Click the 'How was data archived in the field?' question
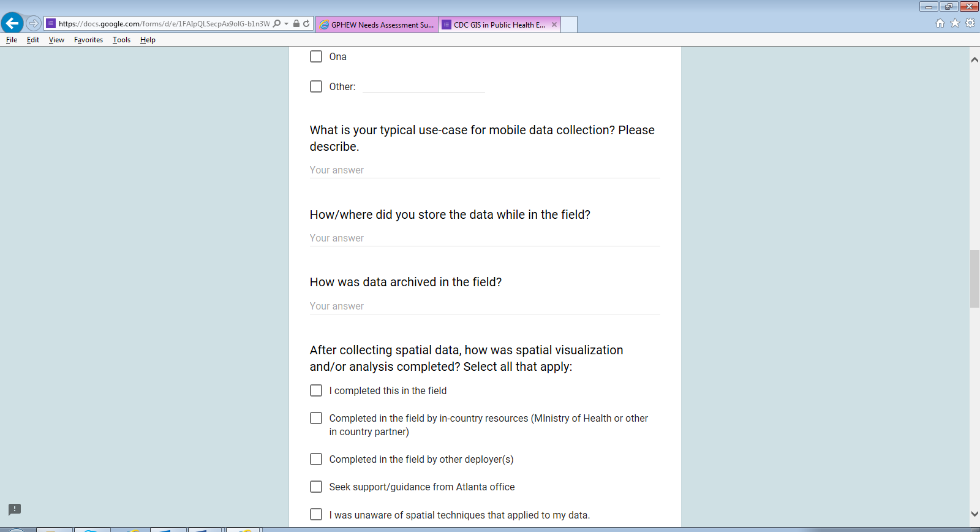980x532 pixels. click(405, 282)
